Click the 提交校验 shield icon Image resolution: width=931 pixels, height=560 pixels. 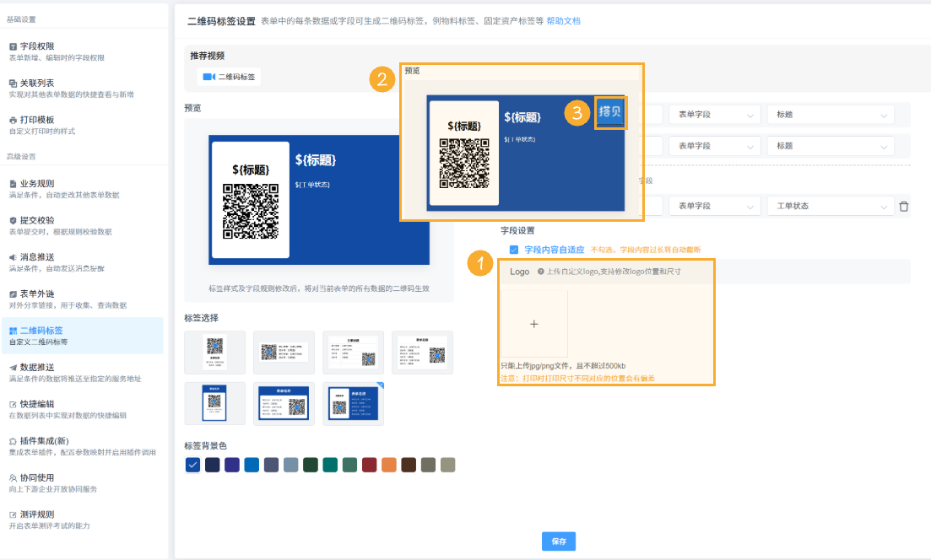[13, 221]
